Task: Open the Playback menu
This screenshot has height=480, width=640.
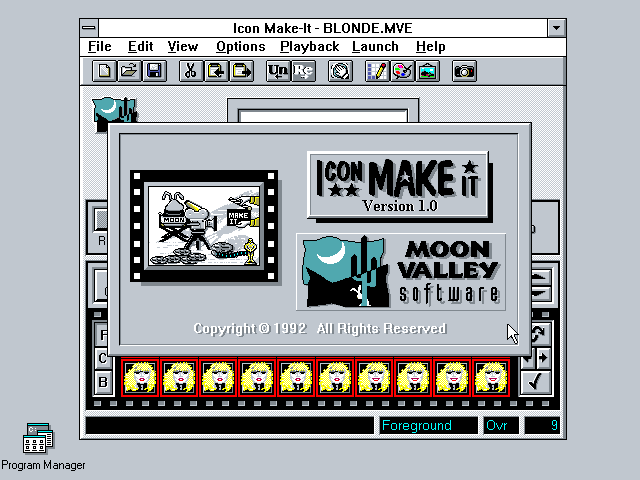Action: point(309,47)
